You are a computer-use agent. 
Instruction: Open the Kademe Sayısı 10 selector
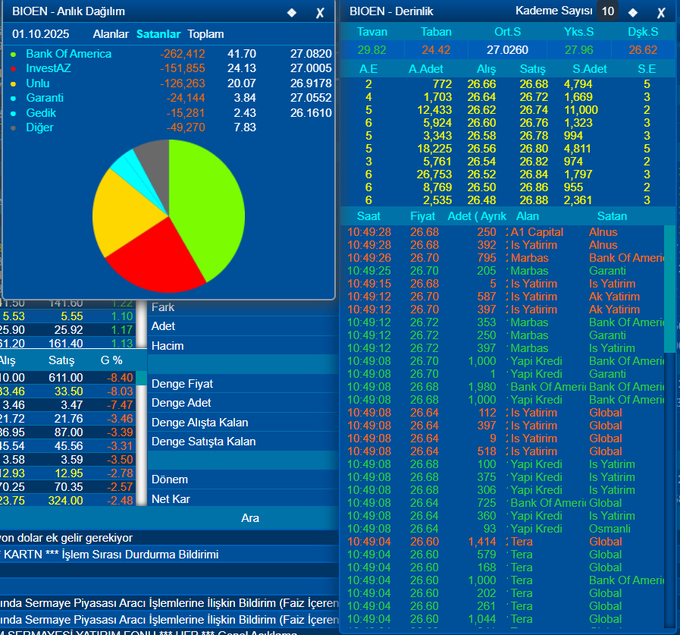click(x=608, y=11)
